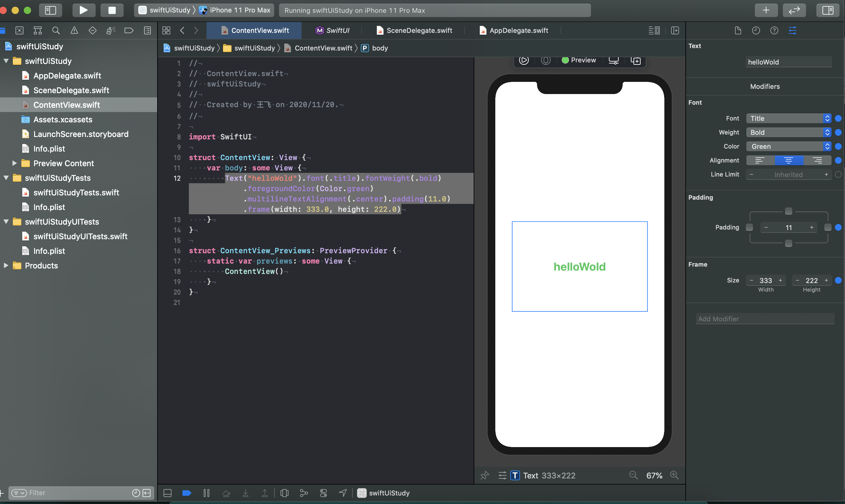Image resolution: width=845 pixels, height=504 pixels.
Task: Open the Color dropdown showing Green
Action: [x=789, y=146]
